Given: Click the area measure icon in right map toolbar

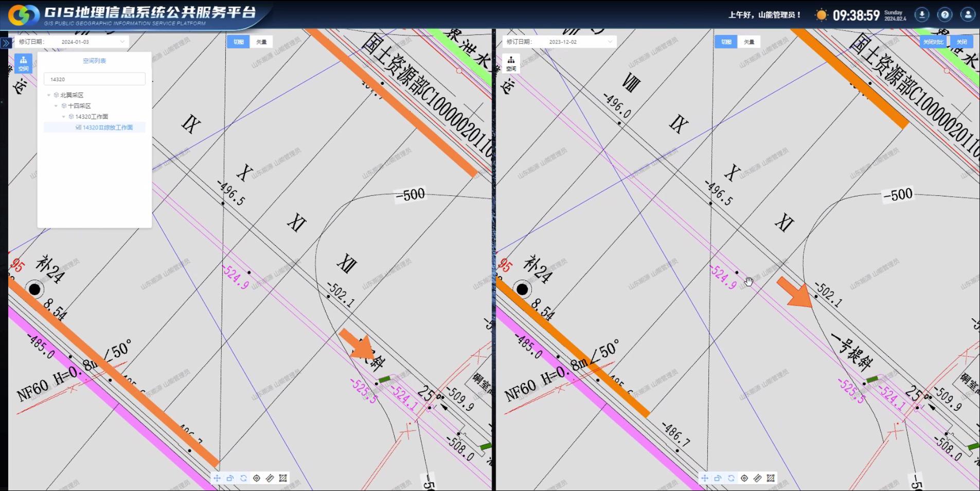Looking at the screenshot, I should tap(771, 478).
